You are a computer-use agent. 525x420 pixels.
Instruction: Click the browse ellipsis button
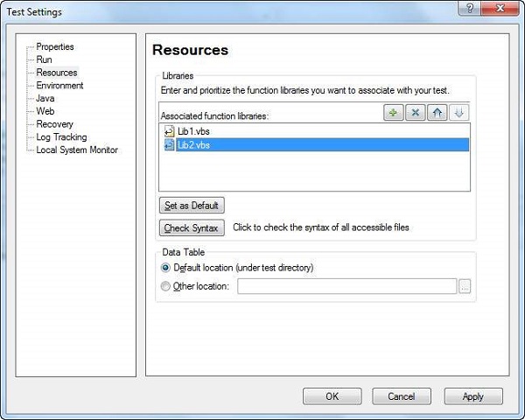click(x=465, y=287)
